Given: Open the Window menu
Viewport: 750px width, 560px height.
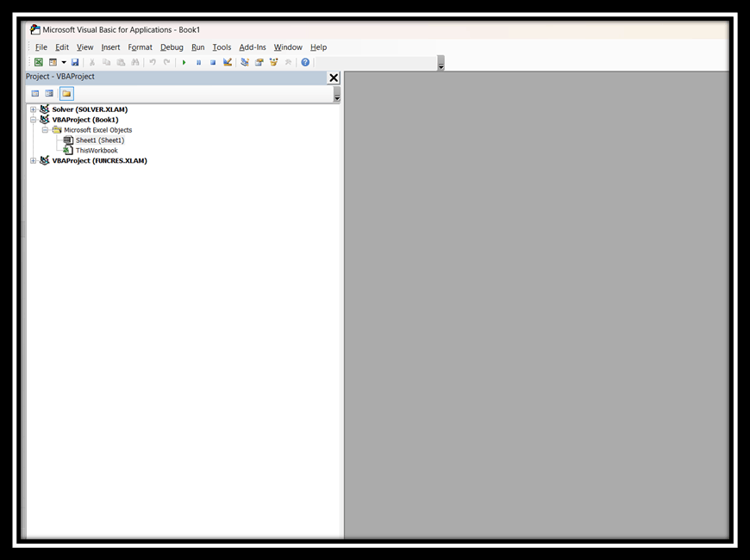Looking at the screenshot, I should (288, 47).
